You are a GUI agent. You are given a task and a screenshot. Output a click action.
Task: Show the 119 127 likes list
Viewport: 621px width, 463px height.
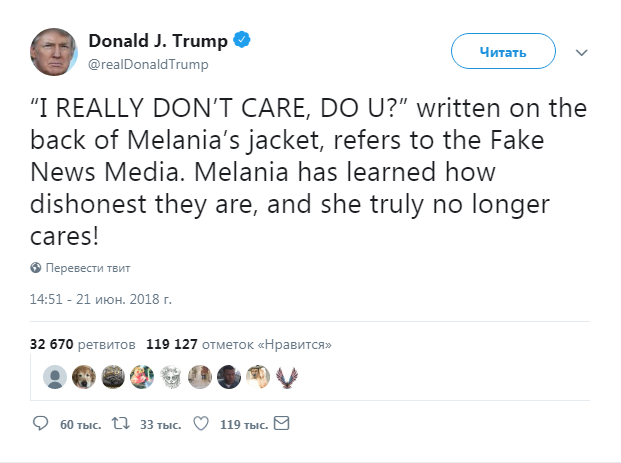coord(238,344)
